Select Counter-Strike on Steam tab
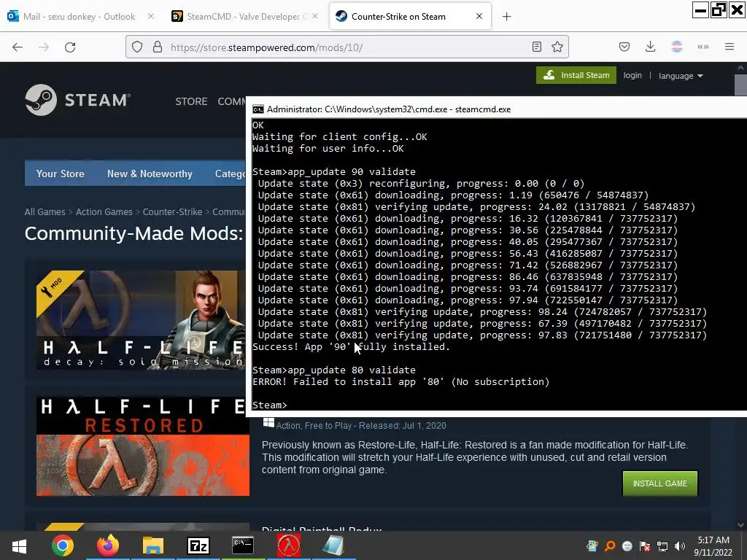 [x=410, y=16]
